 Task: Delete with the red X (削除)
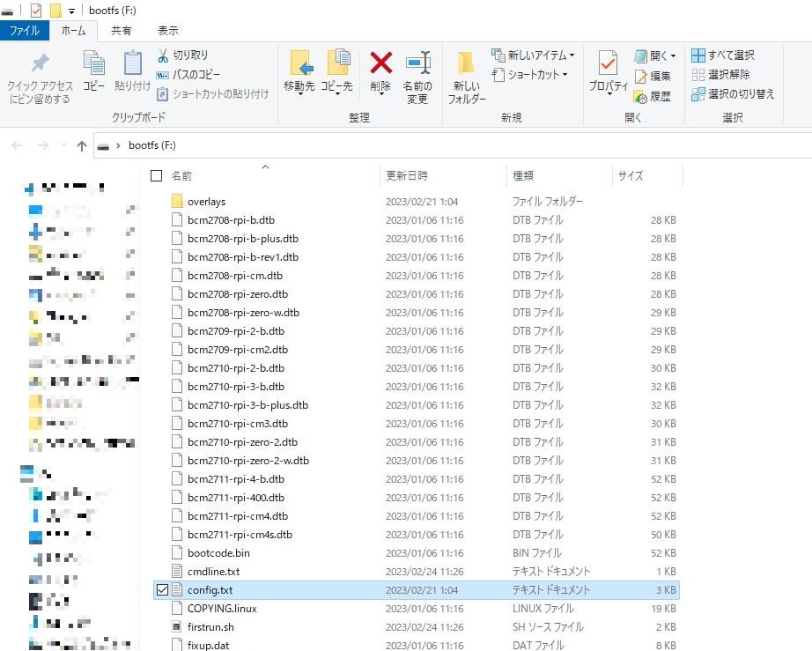(380, 63)
